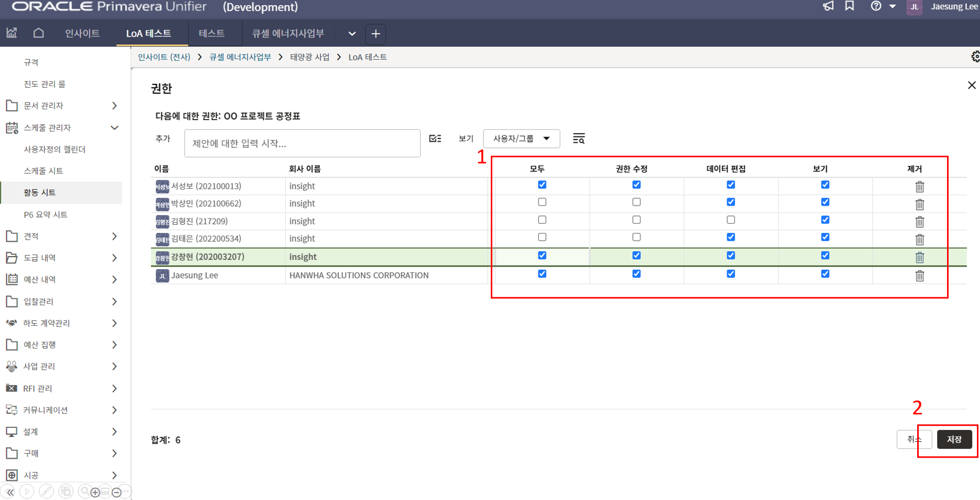Image resolution: width=980 pixels, height=500 pixels.
Task: Open the 큐셀 에너지사업부 tab
Action: click(x=287, y=34)
